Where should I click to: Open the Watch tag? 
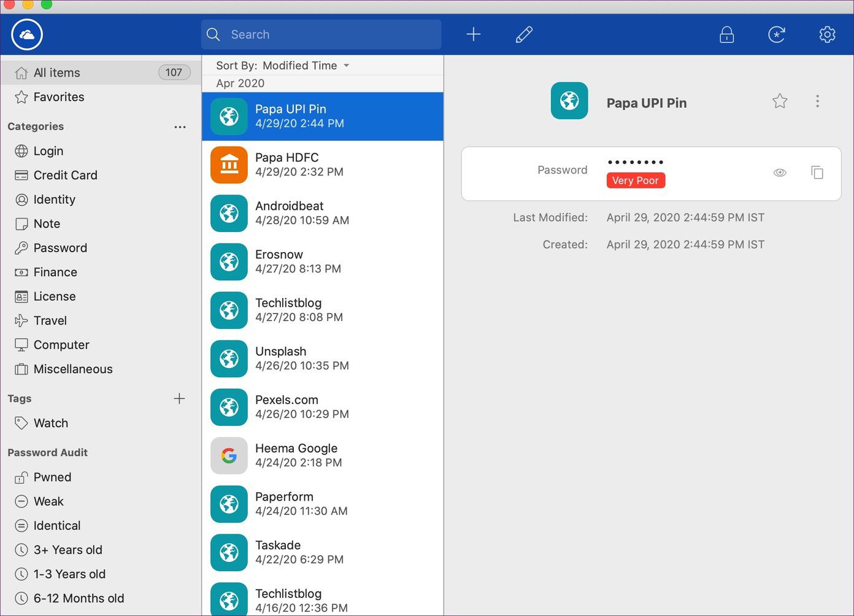[101, 423]
